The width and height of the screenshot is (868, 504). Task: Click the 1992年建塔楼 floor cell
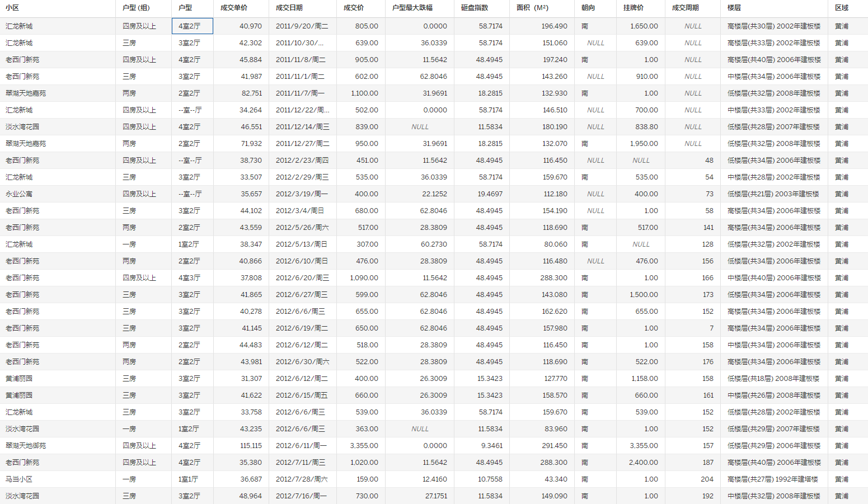click(x=774, y=479)
